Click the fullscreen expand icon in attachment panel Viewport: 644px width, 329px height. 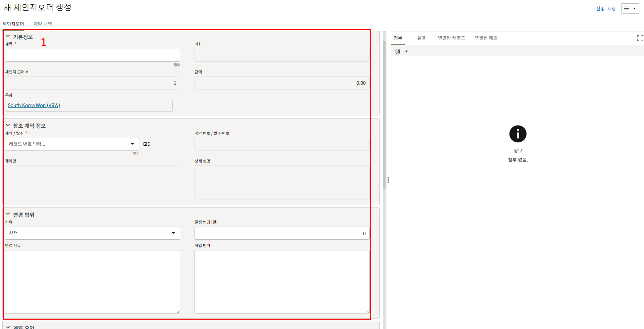click(640, 38)
